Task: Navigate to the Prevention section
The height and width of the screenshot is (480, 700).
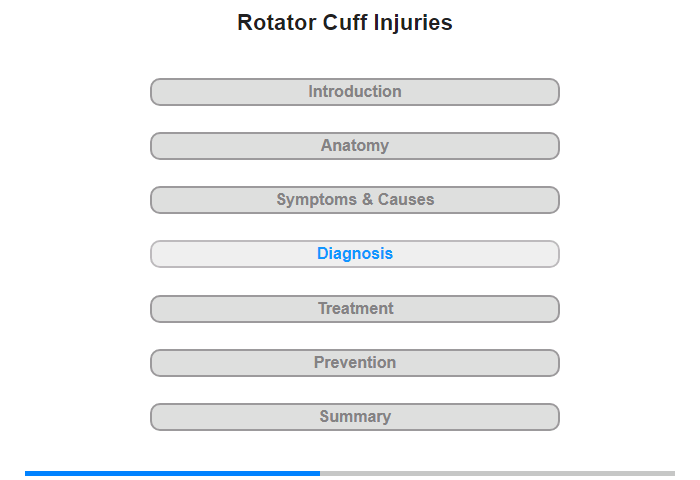Action: [x=355, y=363]
